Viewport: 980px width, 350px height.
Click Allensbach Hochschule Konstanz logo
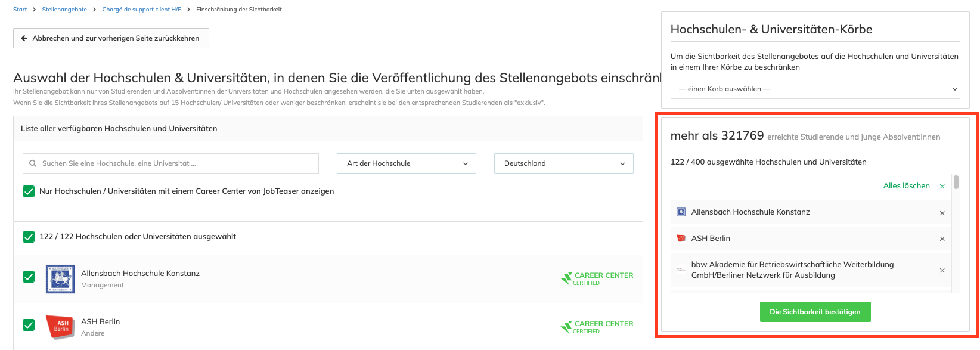60,279
